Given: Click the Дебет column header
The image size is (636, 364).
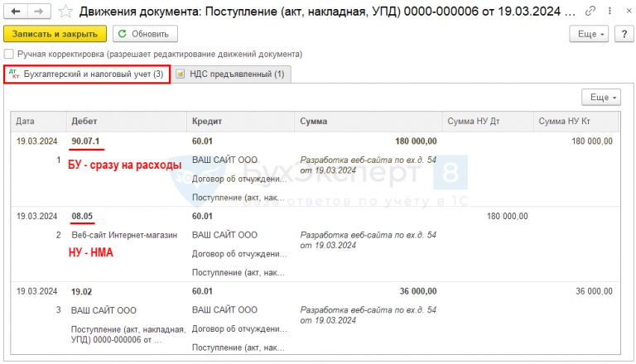Looking at the screenshot, I should click(126, 122).
